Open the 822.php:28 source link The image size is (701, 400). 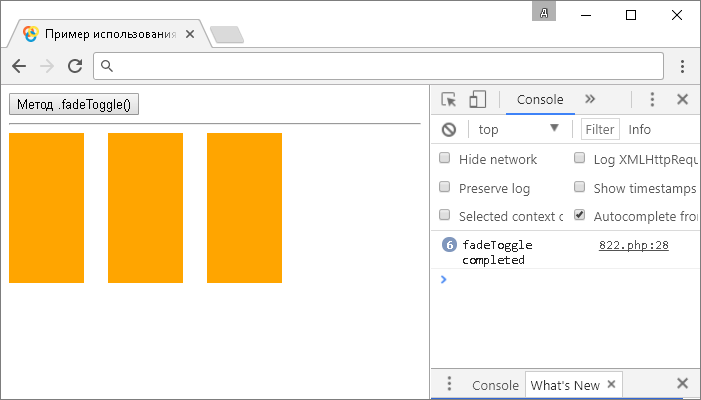(x=633, y=245)
